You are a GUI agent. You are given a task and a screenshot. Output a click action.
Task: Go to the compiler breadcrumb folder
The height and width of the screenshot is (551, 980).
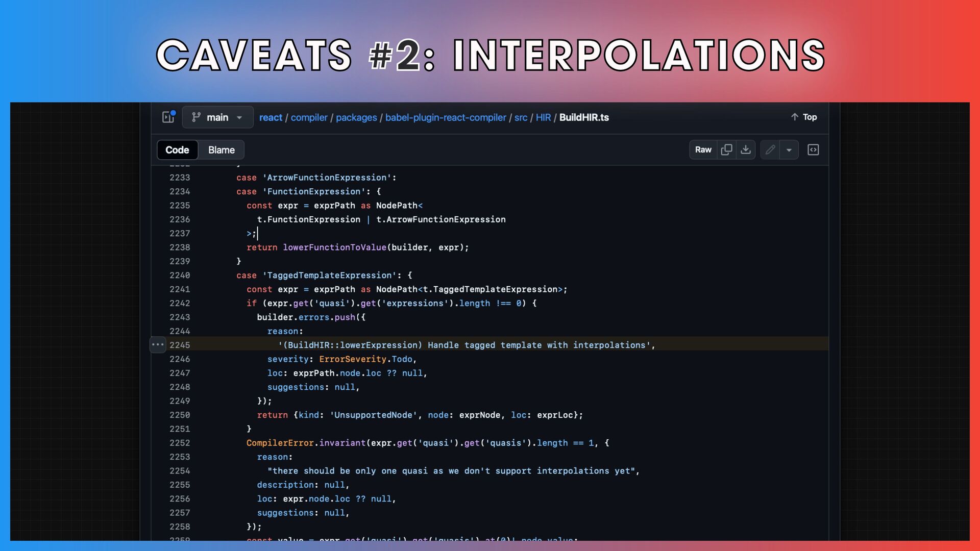coord(309,117)
